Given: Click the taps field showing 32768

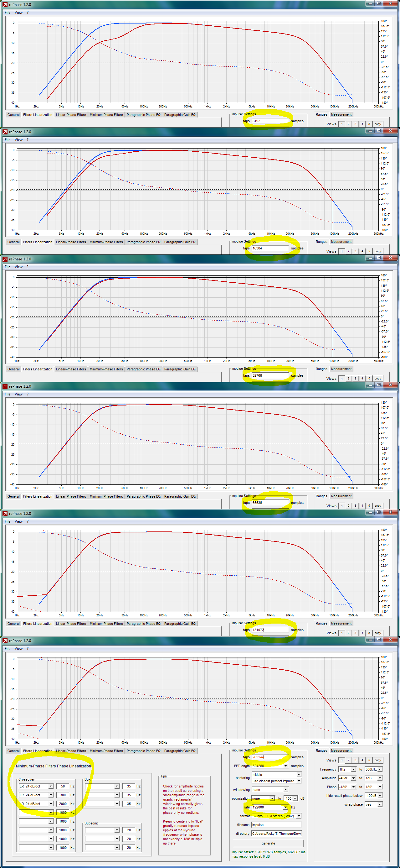Looking at the screenshot, I should click(270, 375).
